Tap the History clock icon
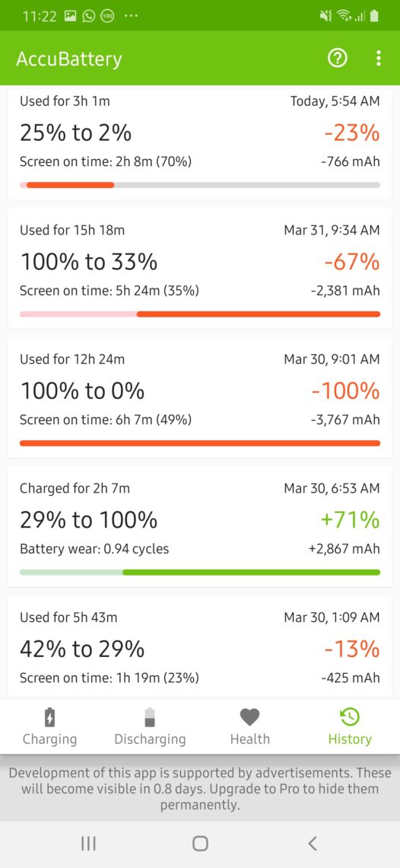The image size is (400, 868). 350,717
